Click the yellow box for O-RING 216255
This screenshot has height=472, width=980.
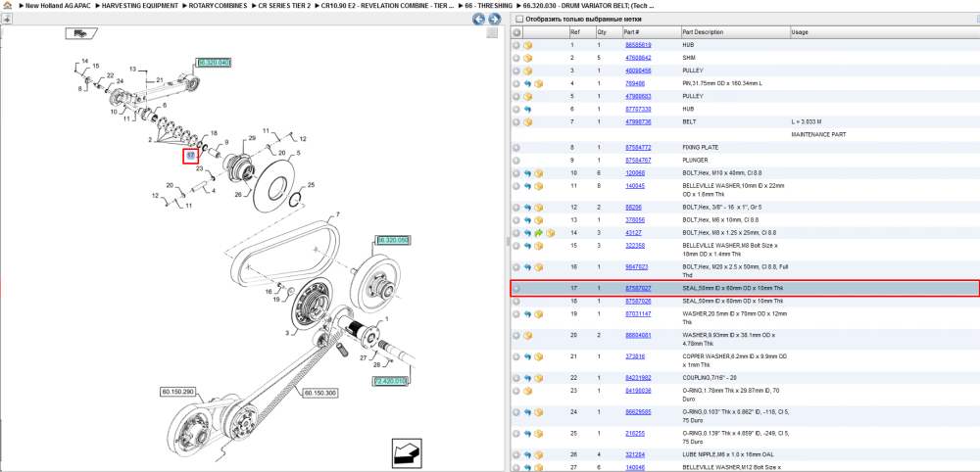coord(539,433)
